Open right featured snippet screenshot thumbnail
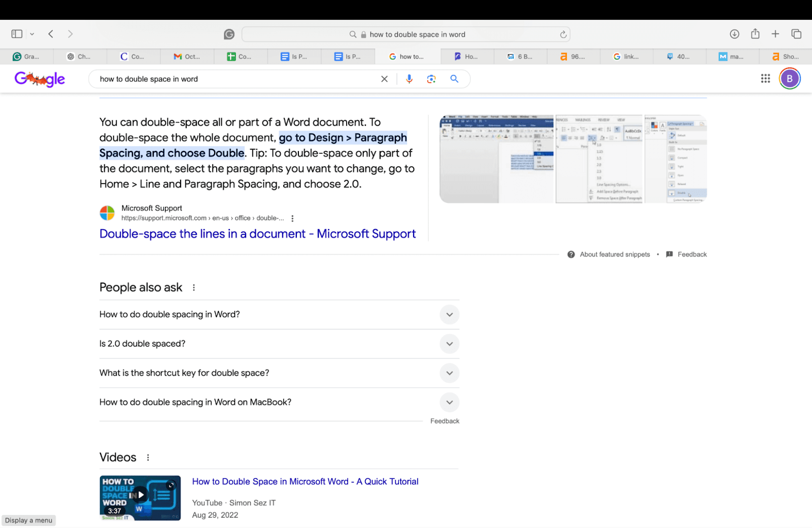Viewport: 812px width, 528px height. (675, 159)
